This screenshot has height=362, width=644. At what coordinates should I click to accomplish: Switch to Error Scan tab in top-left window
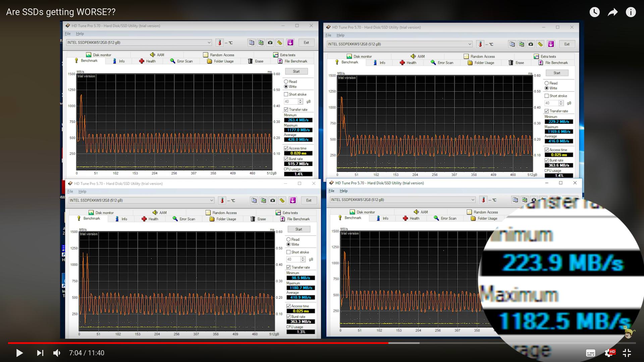181,61
